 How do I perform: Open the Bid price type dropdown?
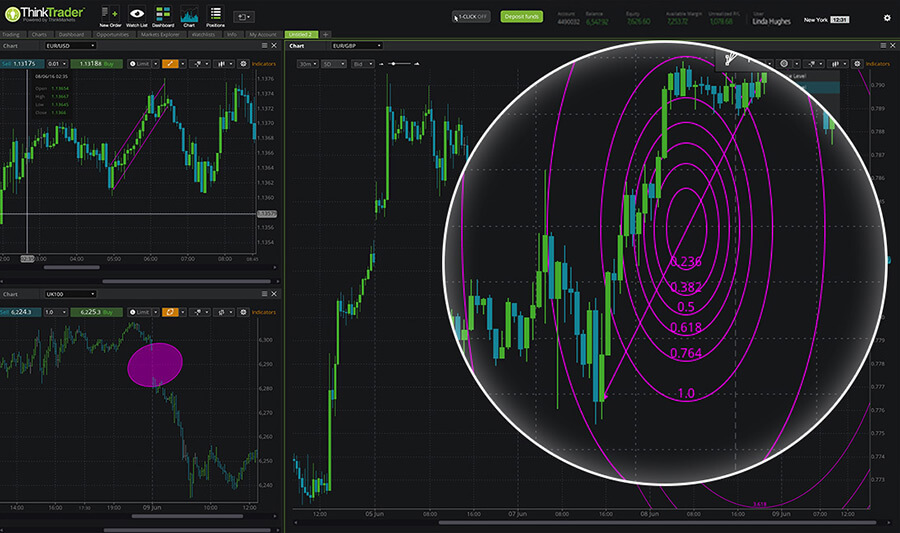(x=362, y=63)
